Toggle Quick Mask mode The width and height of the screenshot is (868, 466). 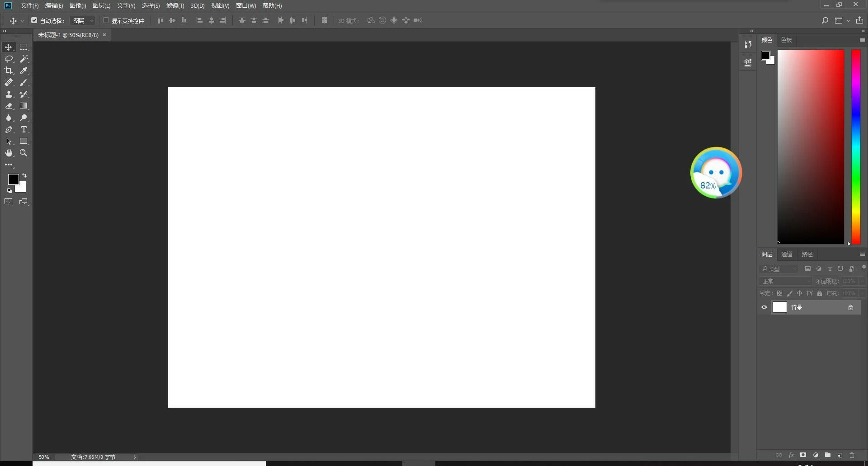(9, 202)
